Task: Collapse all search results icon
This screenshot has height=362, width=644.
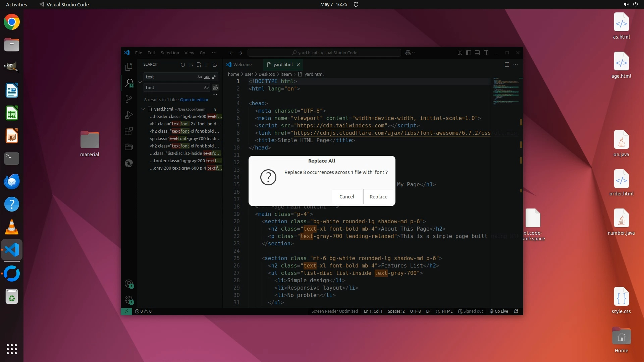Action: coord(215,65)
